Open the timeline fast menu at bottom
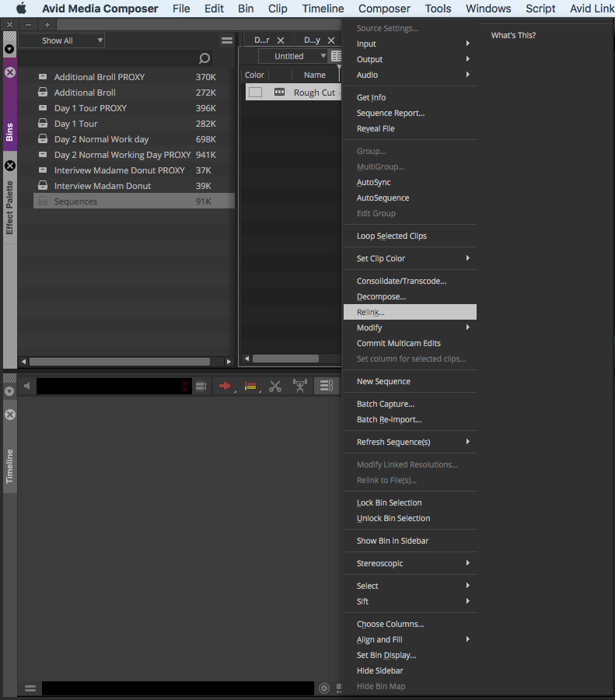 click(x=30, y=688)
